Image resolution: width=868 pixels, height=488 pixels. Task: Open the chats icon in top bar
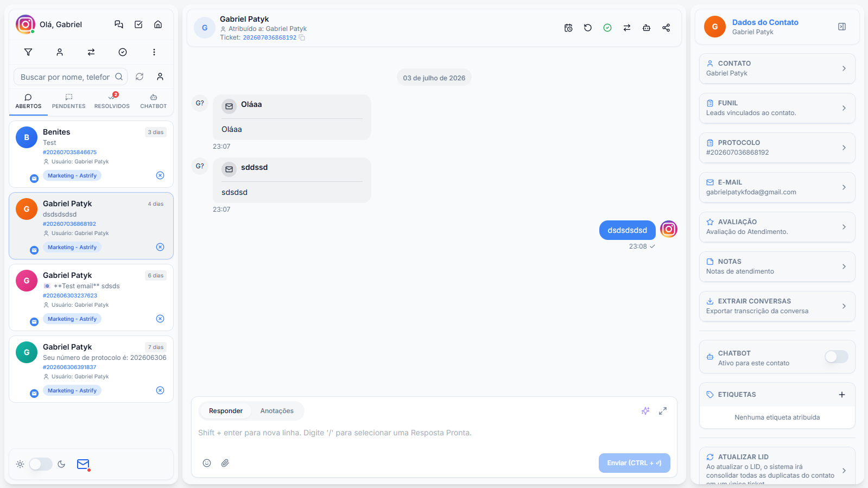(x=119, y=24)
